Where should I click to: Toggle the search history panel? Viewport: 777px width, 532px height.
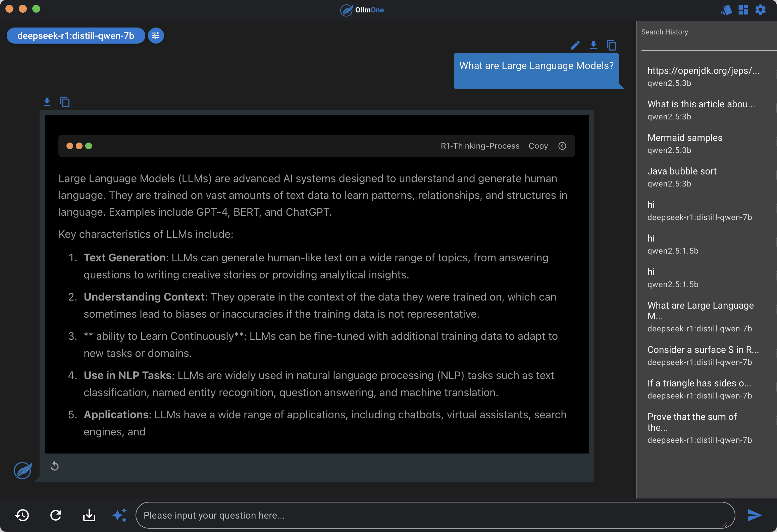click(22, 515)
